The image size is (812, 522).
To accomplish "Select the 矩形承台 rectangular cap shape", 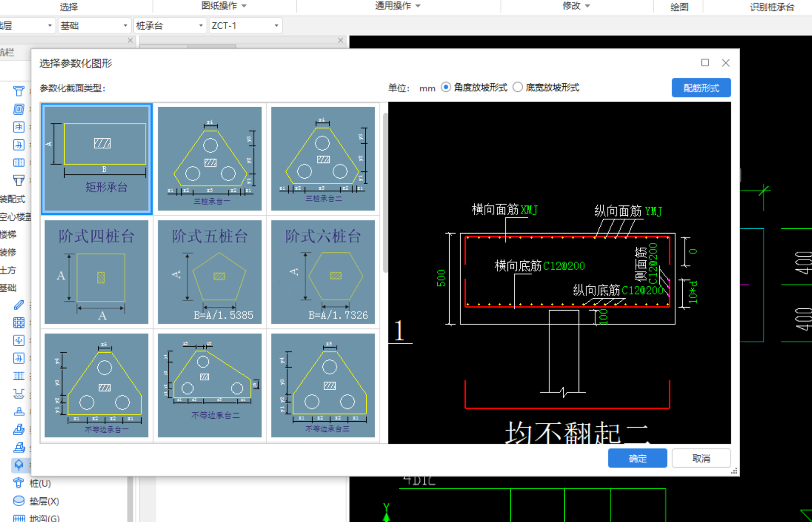I will (97, 159).
